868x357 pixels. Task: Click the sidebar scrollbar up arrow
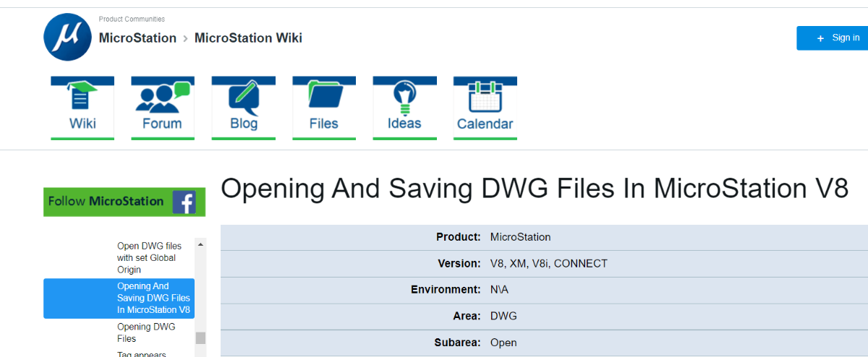200,245
